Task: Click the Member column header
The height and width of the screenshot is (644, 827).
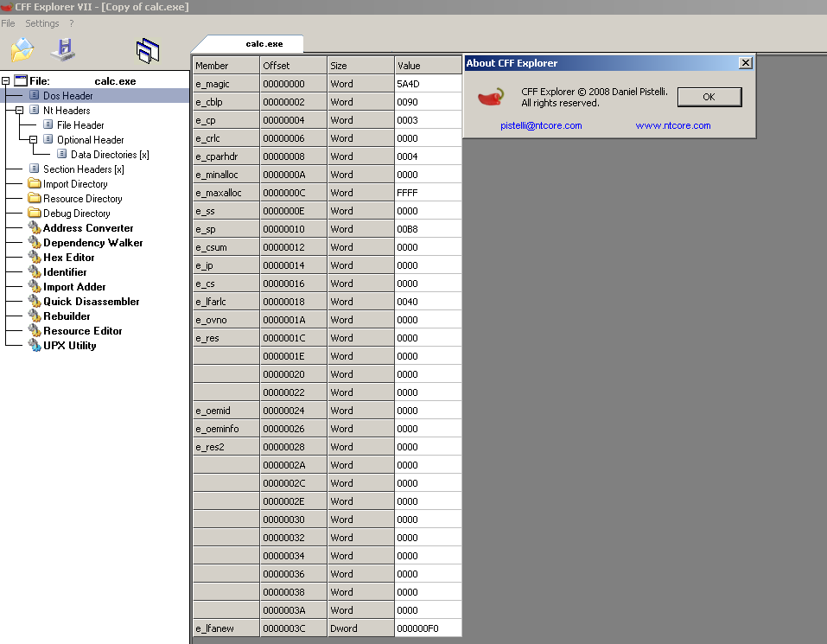Action: pos(226,66)
